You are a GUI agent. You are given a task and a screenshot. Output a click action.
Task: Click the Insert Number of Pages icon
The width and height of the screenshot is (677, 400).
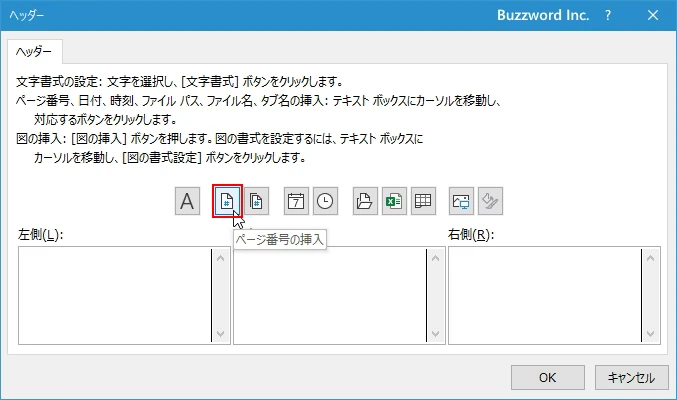click(x=257, y=201)
